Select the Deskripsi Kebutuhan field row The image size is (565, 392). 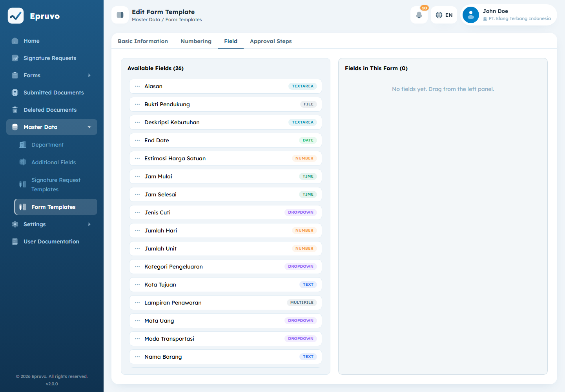(226, 122)
